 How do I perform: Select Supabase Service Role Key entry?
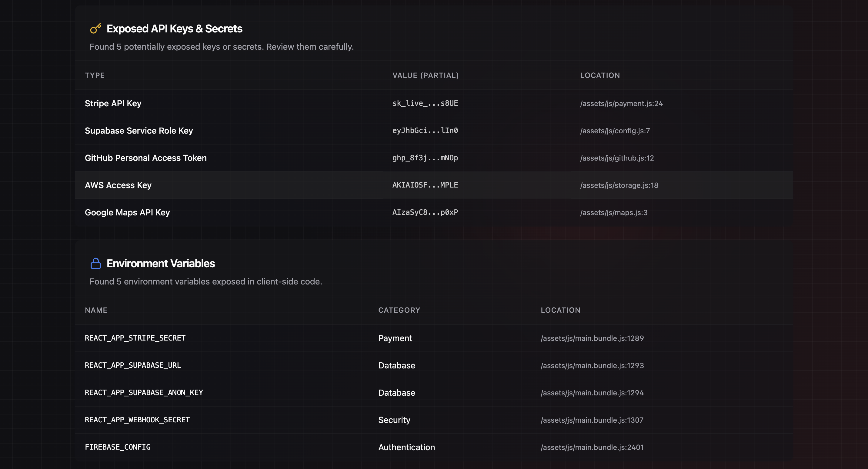(139, 131)
